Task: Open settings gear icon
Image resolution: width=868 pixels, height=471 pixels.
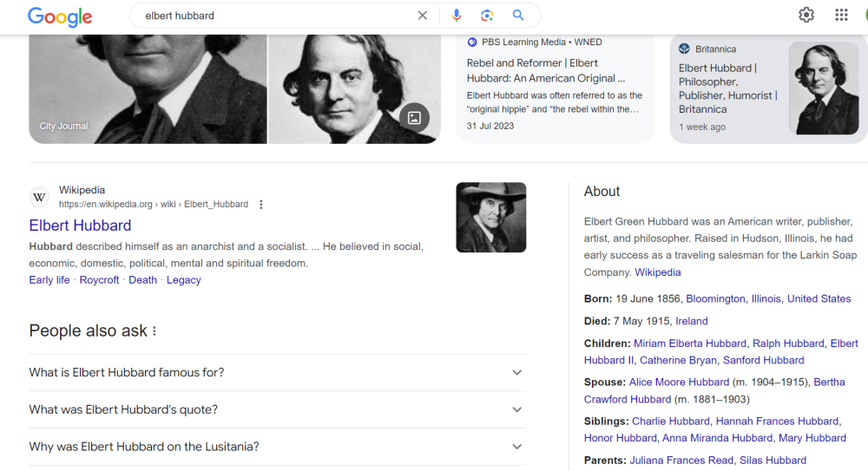Action: tap(806, 15)
